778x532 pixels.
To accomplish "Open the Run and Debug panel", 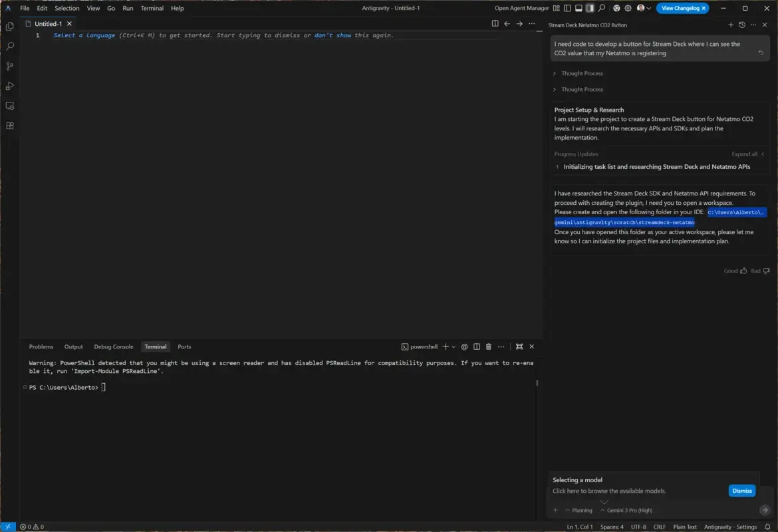I will 9,86.
